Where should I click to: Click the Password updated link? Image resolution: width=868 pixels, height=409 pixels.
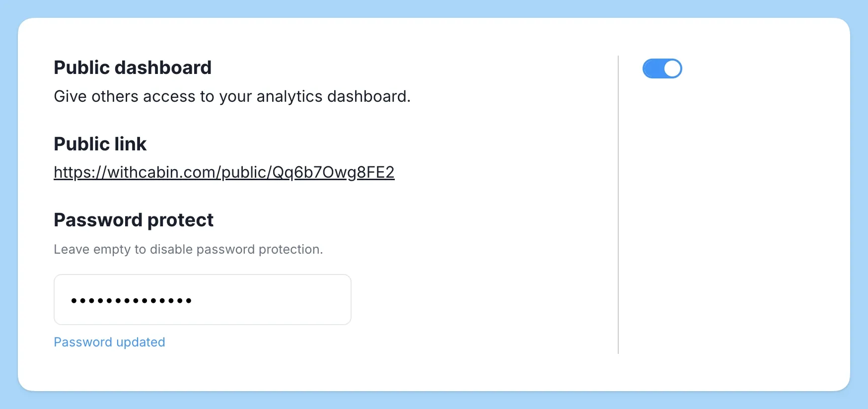click(x=109, y=342)
